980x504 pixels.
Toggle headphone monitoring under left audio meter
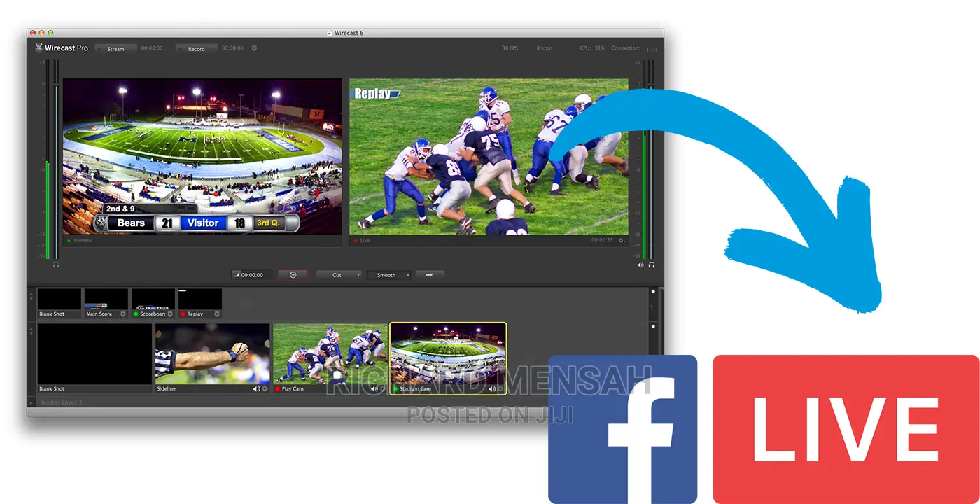56,265
